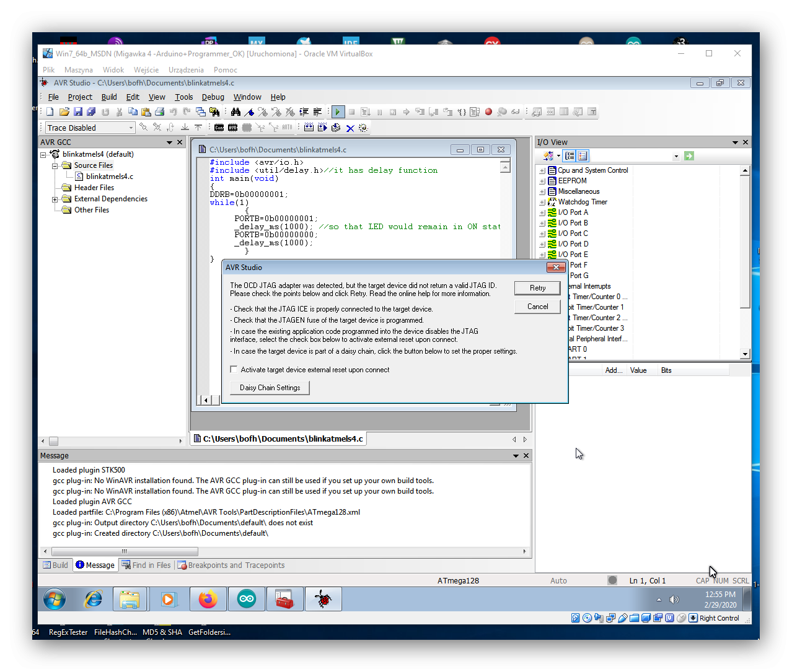This screenshot has width=792, height=672.
Task: Open Arduino IDE from the taskbar
Action: pos(247,600)
